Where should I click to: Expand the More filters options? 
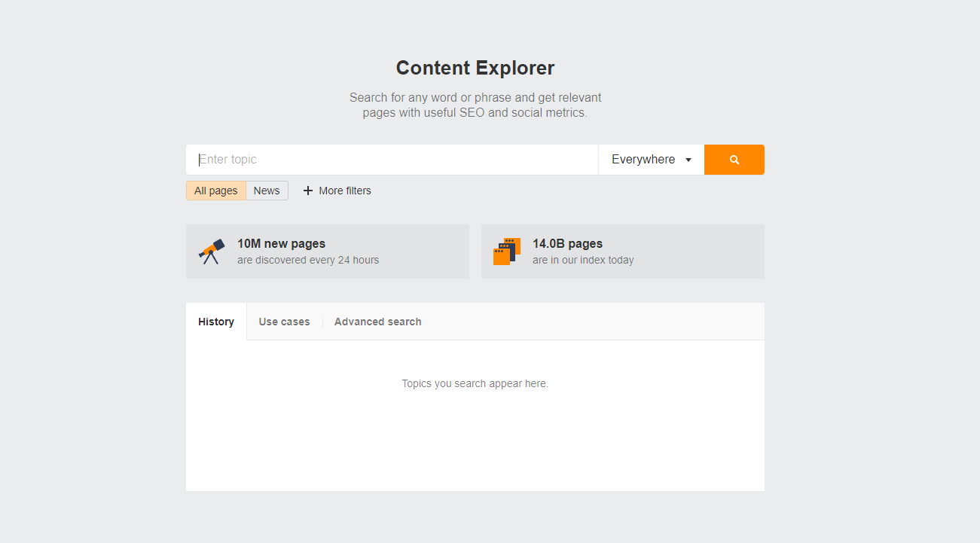(344, 191)
